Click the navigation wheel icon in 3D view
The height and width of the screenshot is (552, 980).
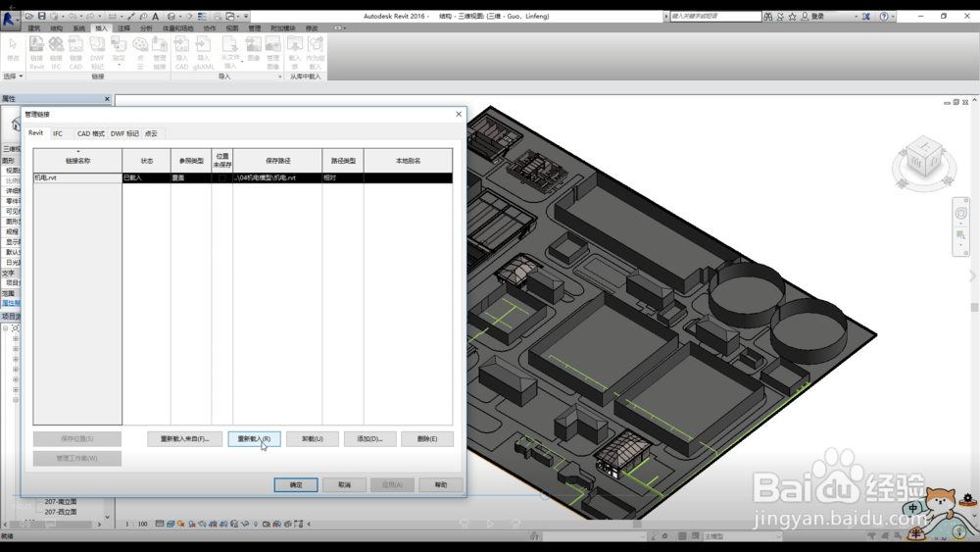coord(961,213)
